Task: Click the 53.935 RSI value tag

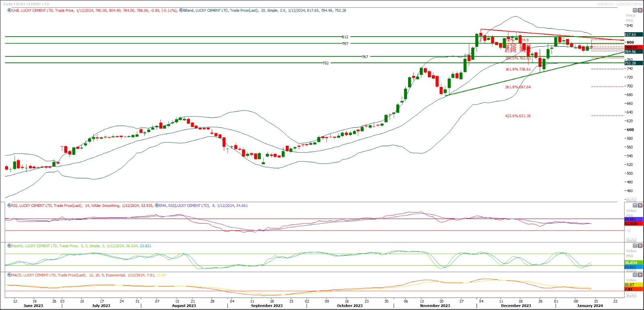Action: tap(634, 223)
